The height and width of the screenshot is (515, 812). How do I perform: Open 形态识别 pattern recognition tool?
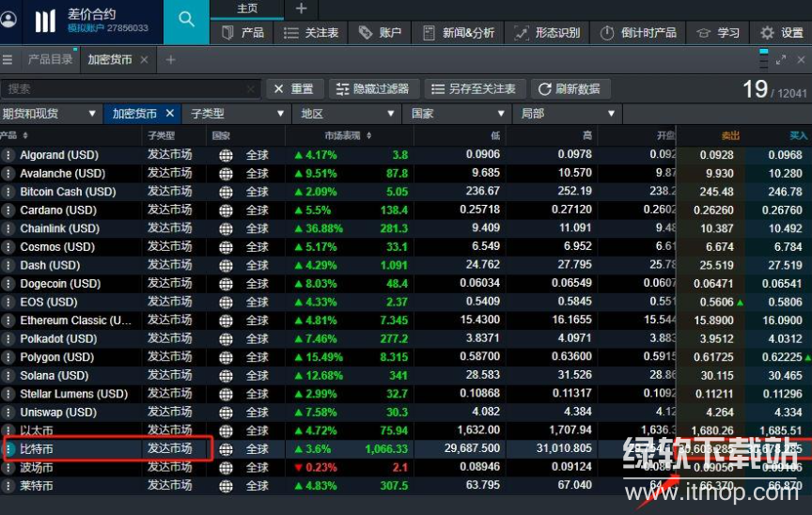[x=547, y=33]
